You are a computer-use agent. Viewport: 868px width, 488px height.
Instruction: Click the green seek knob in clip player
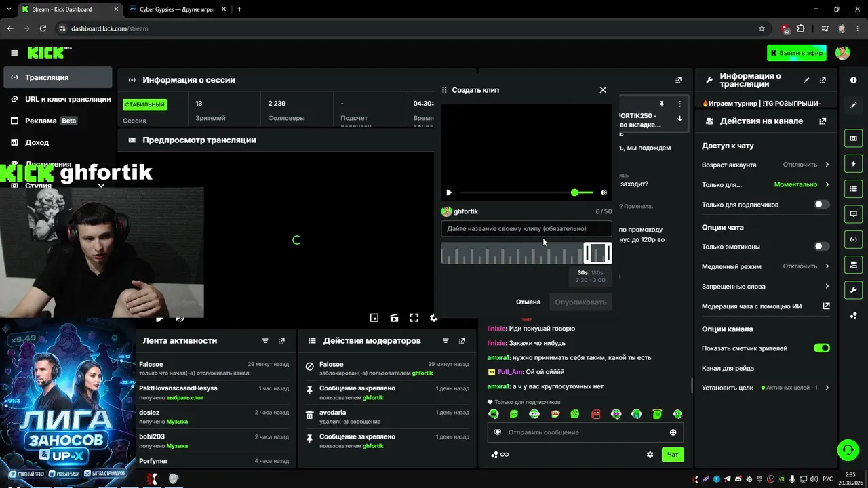(574, 192)
